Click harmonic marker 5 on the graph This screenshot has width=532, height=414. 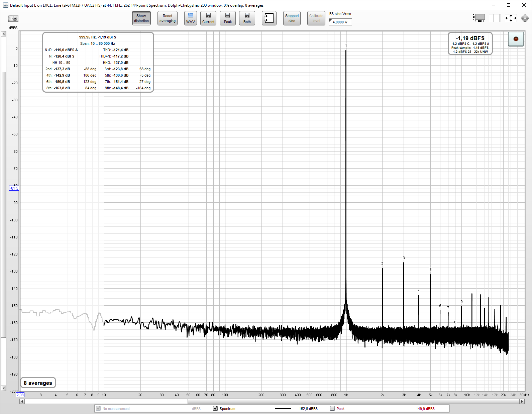430,270
